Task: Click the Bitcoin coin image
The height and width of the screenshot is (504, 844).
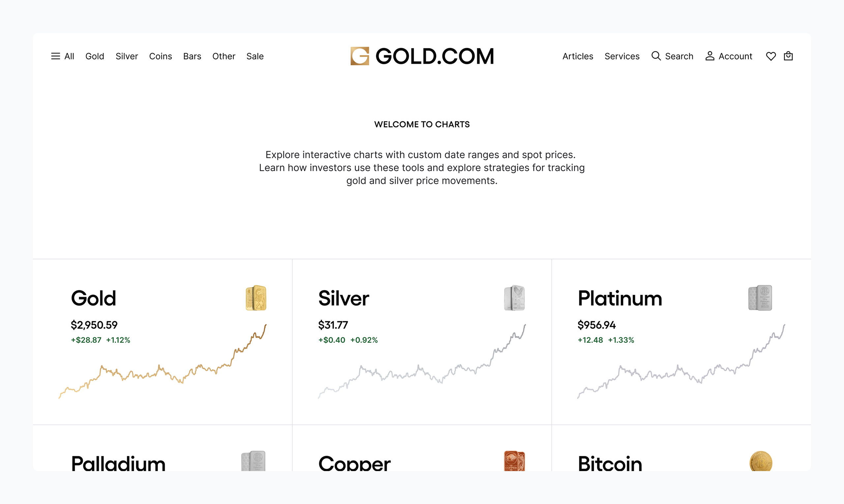Action: pos(761,461)
